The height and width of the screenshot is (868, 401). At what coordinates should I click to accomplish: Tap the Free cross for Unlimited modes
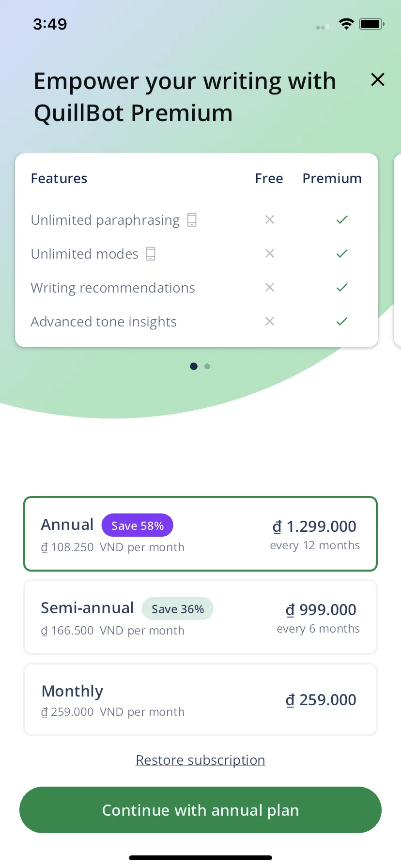tap(270, 254)
